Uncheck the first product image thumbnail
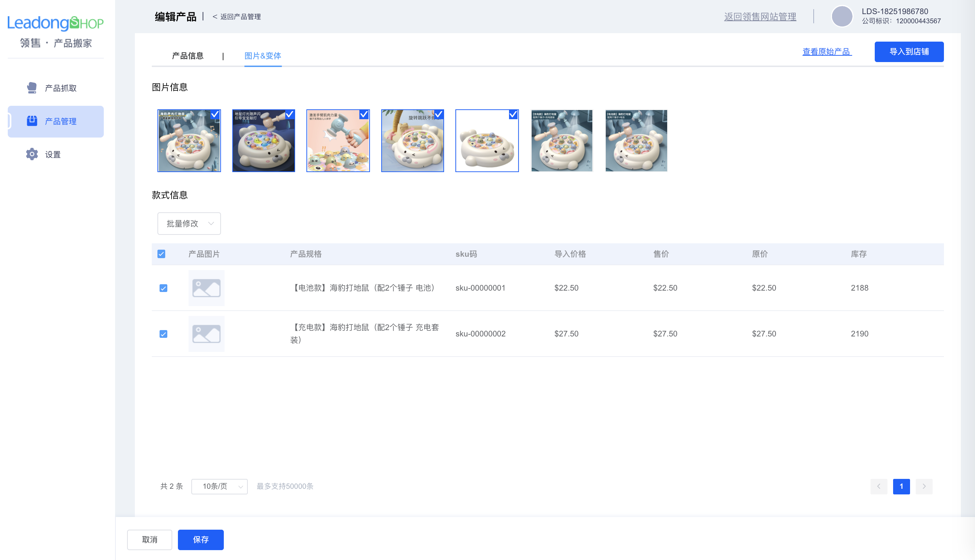The height and width of the screenshot is (560, 975). 215,115
